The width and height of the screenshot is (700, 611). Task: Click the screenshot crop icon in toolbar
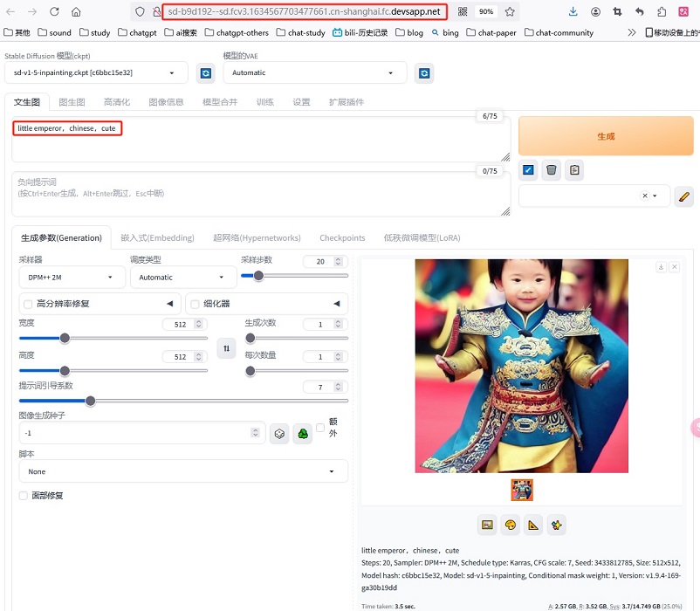617,11
